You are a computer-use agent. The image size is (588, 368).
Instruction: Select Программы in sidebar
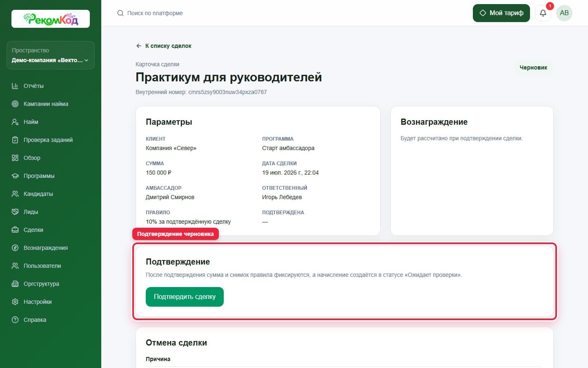click(51, 176)
